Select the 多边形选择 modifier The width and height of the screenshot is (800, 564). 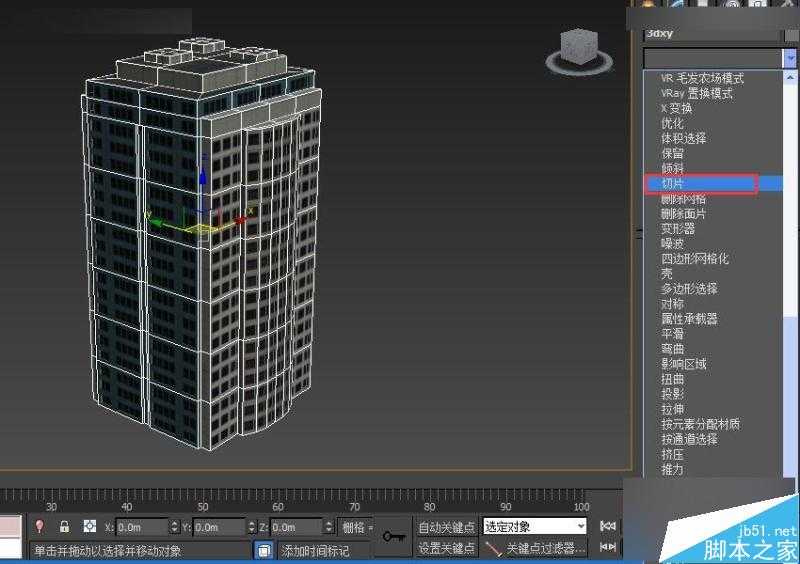tap(689, 289)
